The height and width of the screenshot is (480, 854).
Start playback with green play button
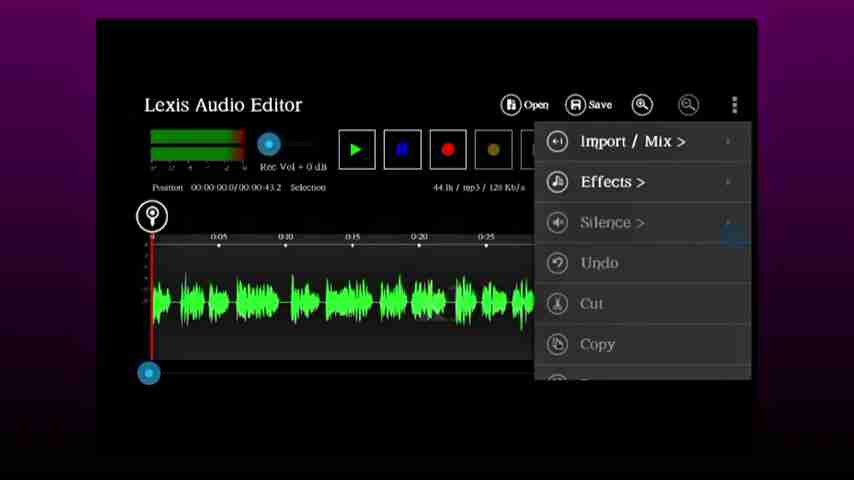357,149
